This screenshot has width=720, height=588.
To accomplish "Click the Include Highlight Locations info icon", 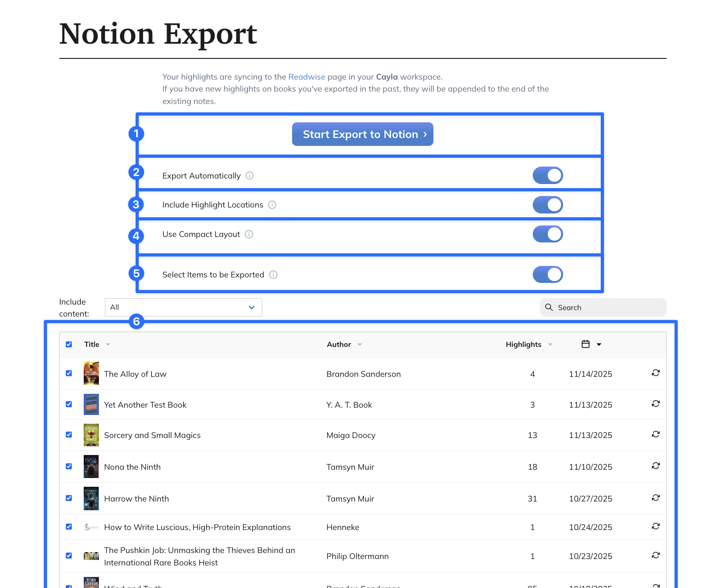I will click(272, 205).
